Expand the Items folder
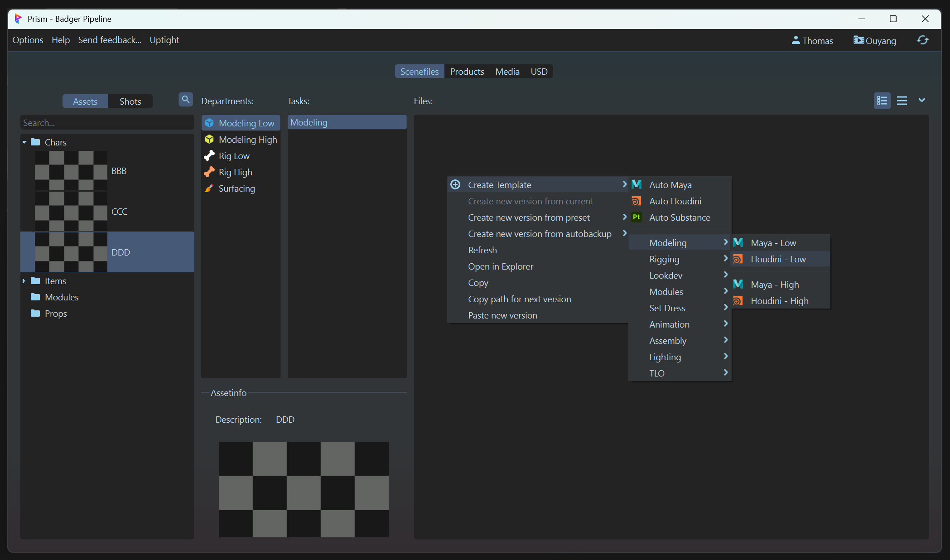The width and height of the screenshot is (950, 560). pyautogui.click(x=24, y=281)
